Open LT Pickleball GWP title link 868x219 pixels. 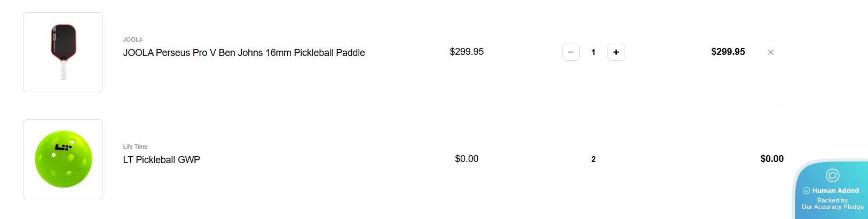(x=161, y=160)
